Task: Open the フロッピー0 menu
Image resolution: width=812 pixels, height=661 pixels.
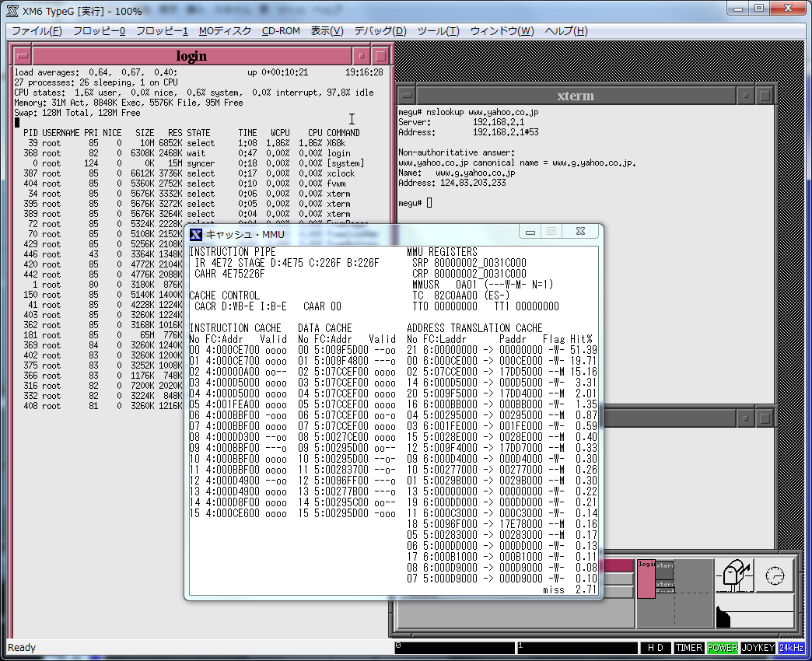Action: click(x=99, y=31)
